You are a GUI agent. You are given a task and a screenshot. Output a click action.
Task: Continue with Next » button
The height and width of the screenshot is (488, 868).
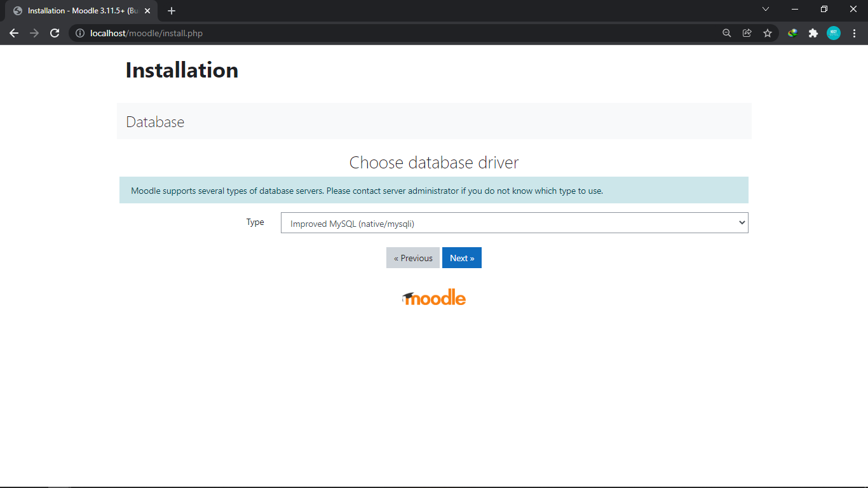[462, 258]
